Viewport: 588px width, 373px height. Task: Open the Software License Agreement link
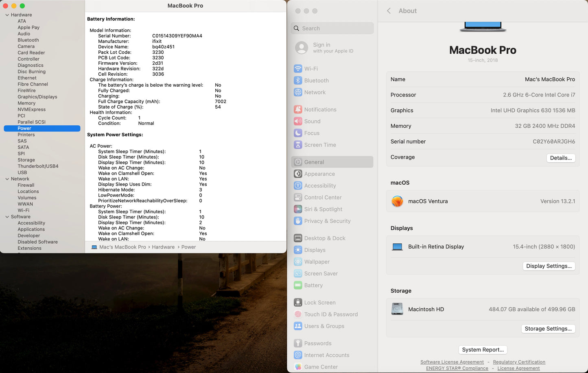pyautogui.click(x=452, y=362)
